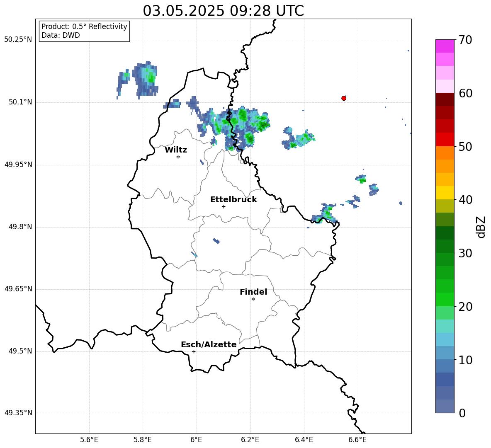Click the colorbar 60 tick label

pyautogui.click(x=465, y=93)
